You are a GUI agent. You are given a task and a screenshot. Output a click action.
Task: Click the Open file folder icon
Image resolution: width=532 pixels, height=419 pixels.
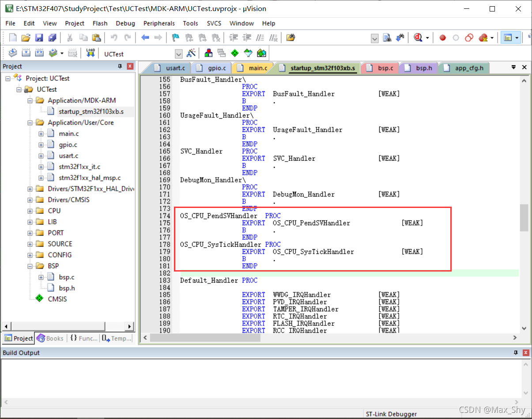tap(26, 38)
